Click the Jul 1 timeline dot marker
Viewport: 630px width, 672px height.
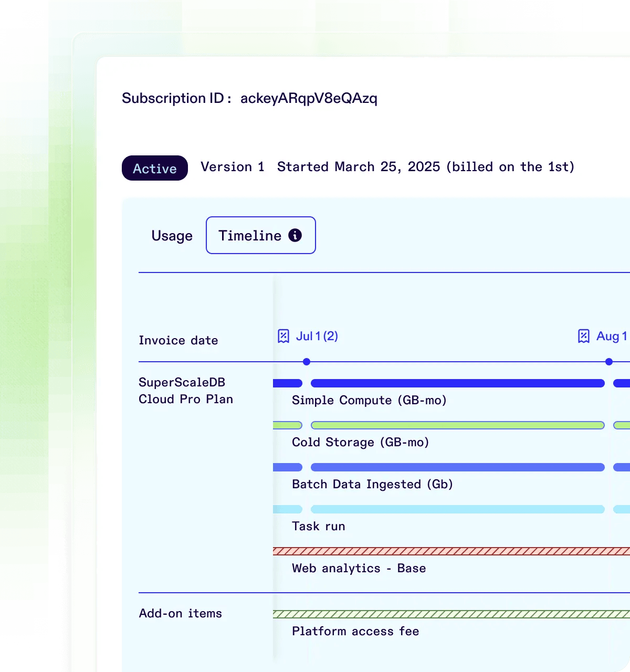307,362
